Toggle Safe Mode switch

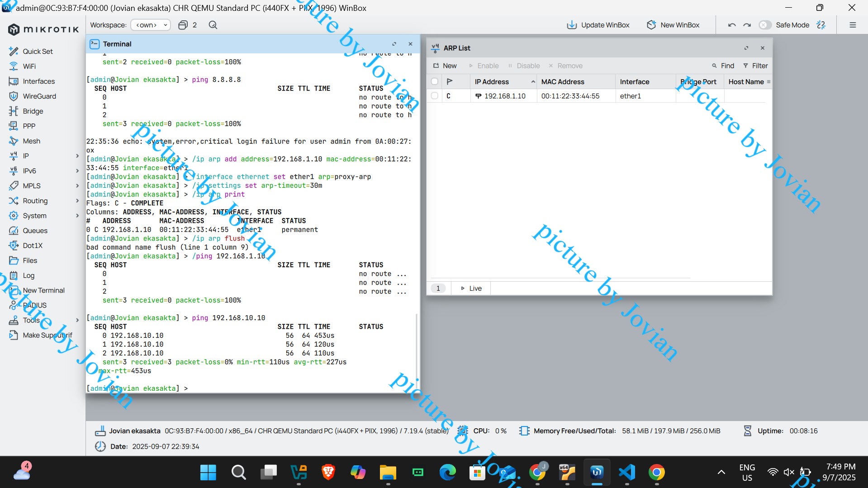(x=765, y=25)
